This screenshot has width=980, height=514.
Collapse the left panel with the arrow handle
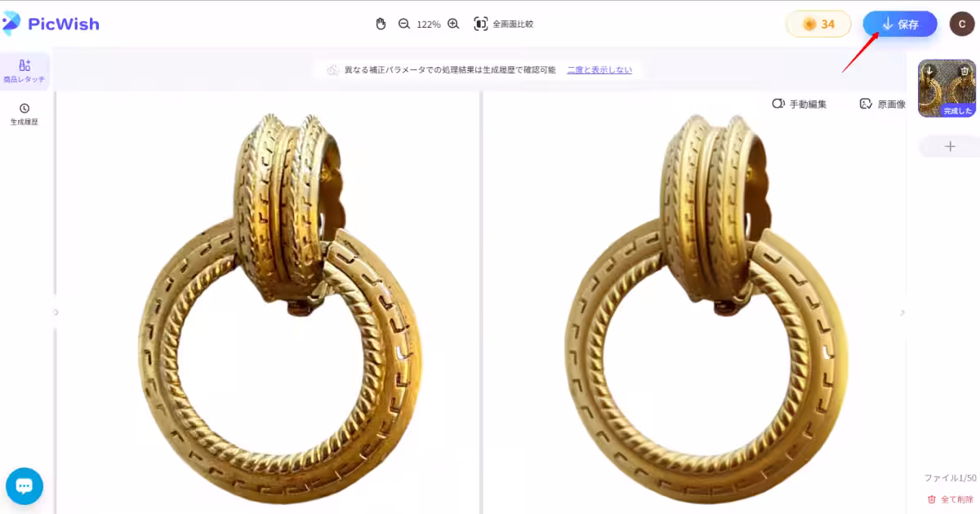click(x=56, y=312)
